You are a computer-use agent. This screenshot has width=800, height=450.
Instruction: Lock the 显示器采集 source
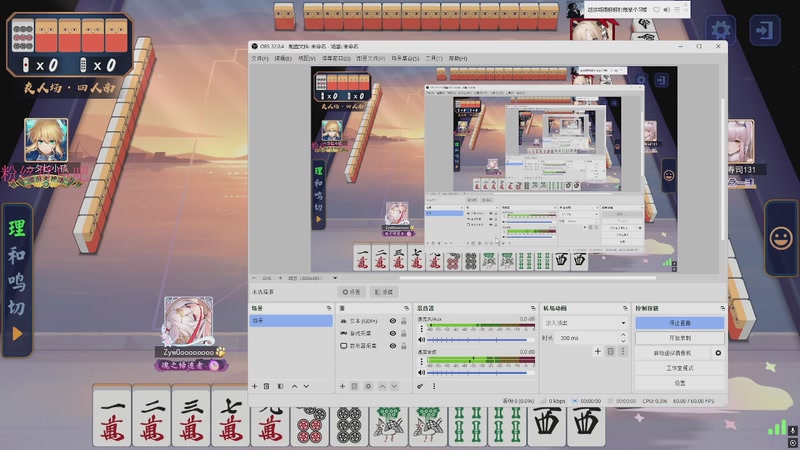404,345
